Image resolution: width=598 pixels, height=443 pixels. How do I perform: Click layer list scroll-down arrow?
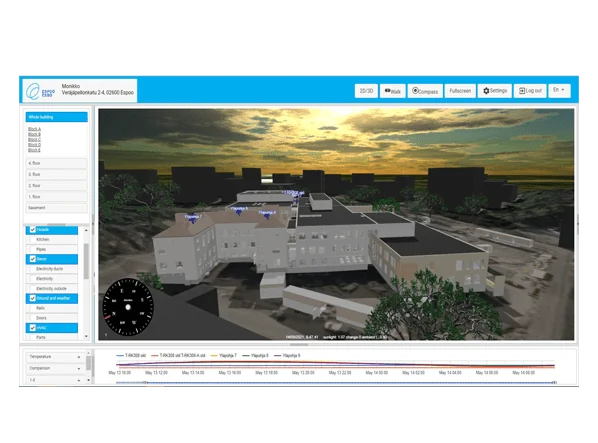click(x=86, y=336)
